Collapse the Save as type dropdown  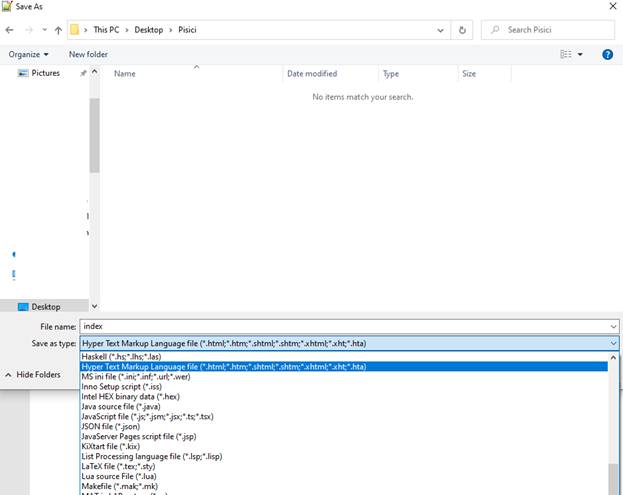(612, 343)
